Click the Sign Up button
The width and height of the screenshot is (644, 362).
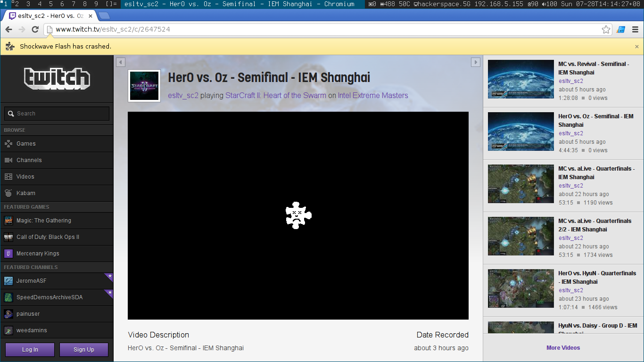pyautogui.click(x=84, y=350)
